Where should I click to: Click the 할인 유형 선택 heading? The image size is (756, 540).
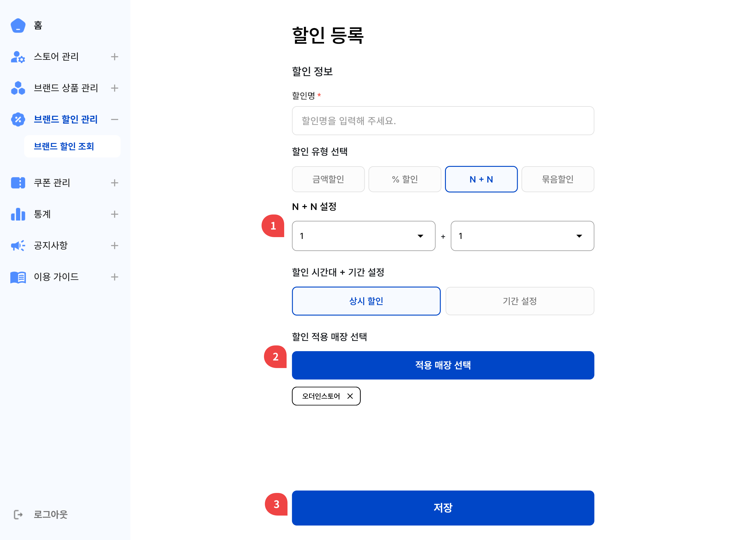(x=319, y=152)
